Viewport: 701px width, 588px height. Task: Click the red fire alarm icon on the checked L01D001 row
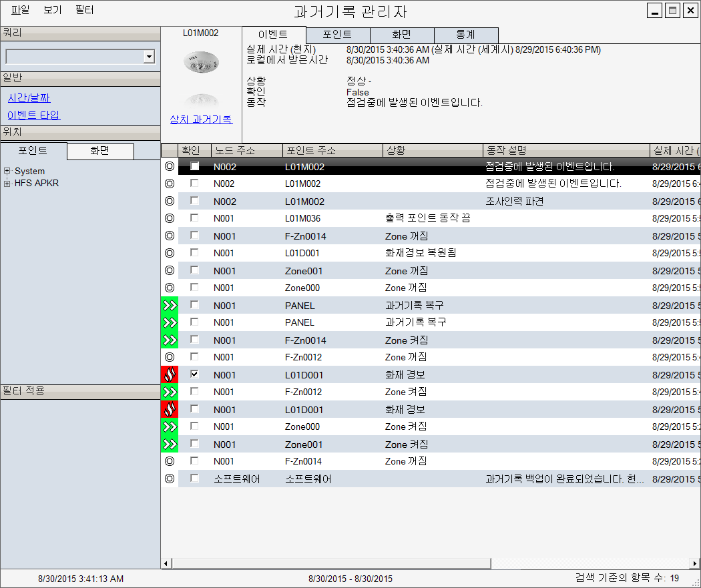tap(170, 374)
